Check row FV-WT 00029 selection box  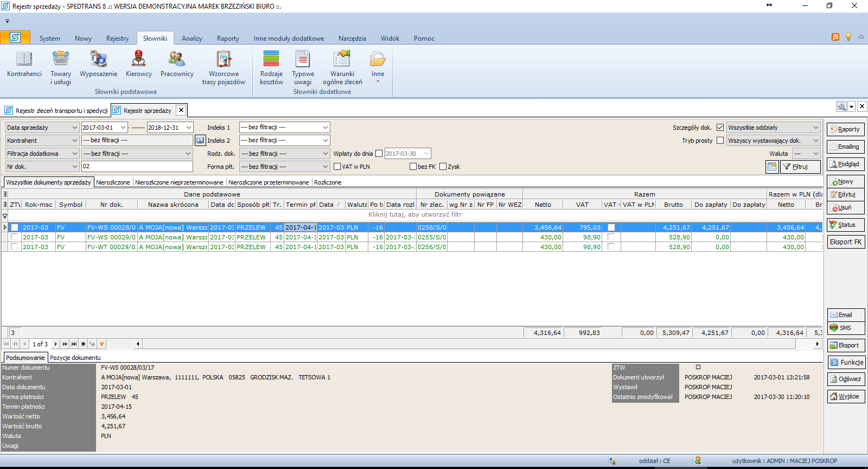click(14, 247)
